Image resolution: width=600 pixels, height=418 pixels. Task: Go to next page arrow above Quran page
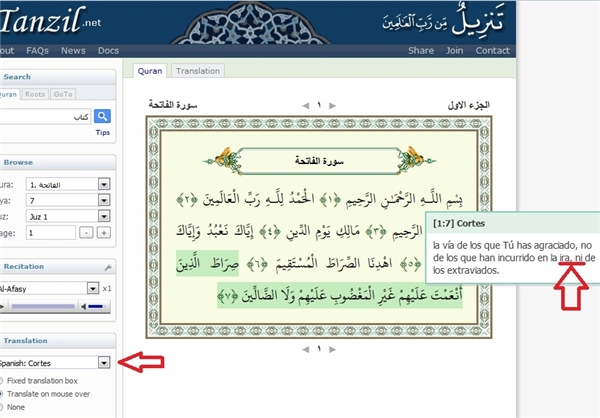[333, 105]
